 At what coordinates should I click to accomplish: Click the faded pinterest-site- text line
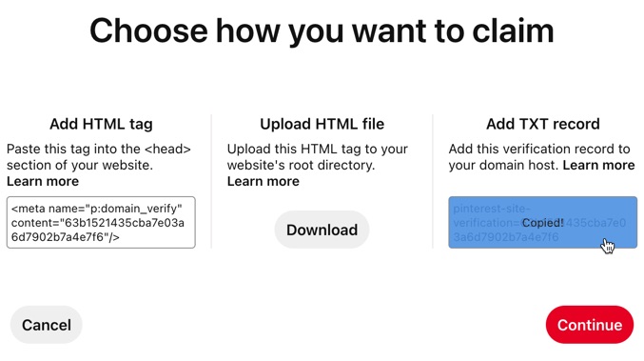click(492, 209)
